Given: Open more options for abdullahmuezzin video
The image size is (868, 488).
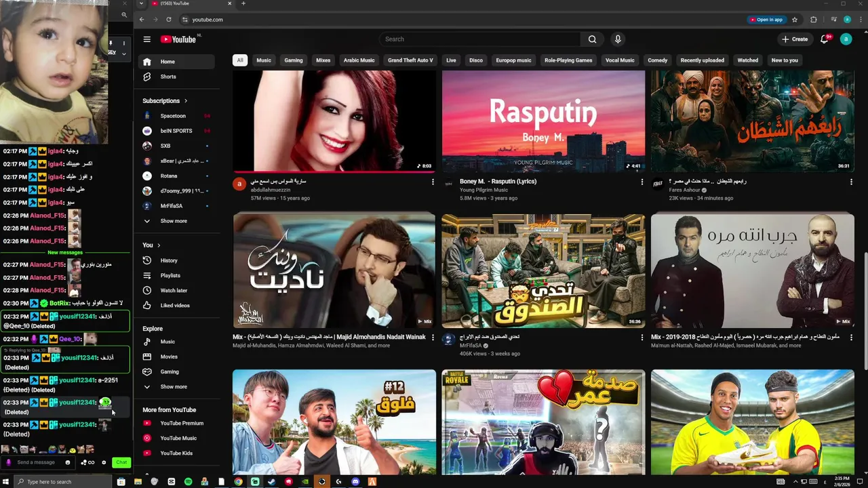Looking at the screenshot, I should (433, 182).
